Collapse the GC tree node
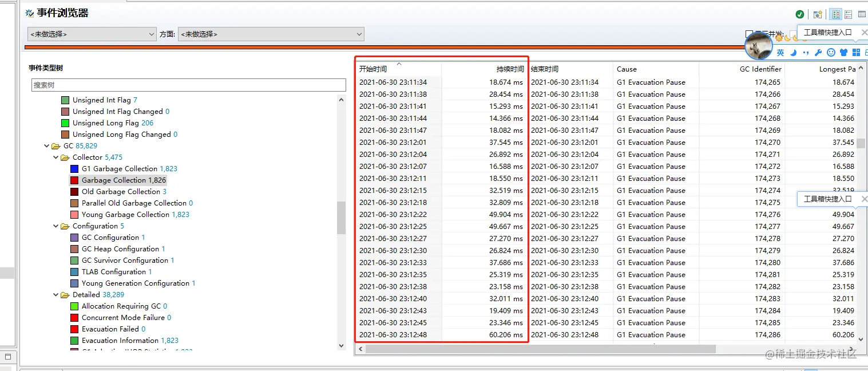 pyautogui.click(x=46, y=146)
